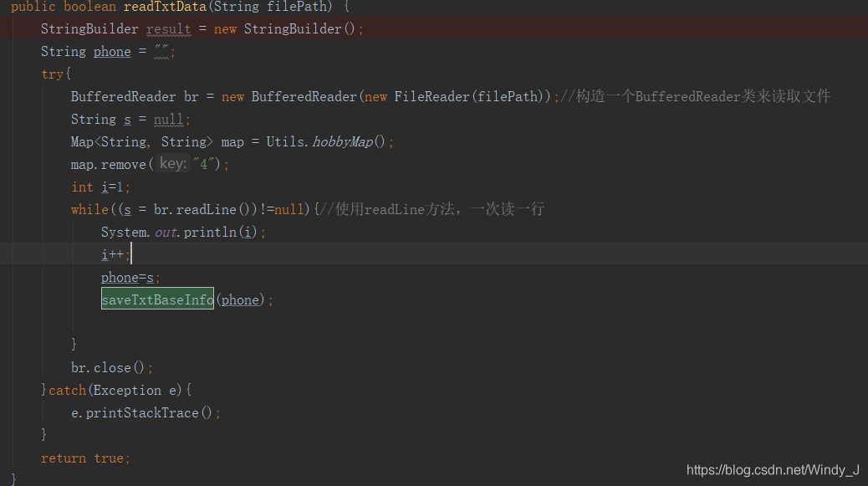
Task: Click the System.out.println(i) statement
Action: point(183,233)
